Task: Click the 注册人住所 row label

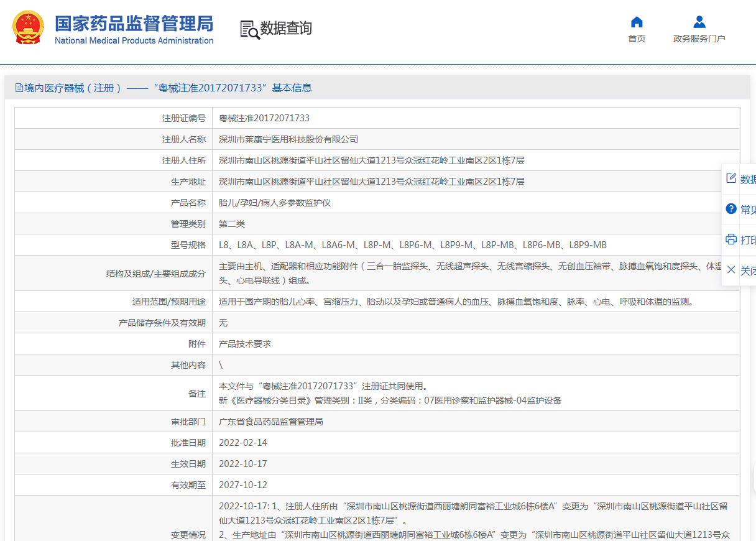Action: coord(184,160)
